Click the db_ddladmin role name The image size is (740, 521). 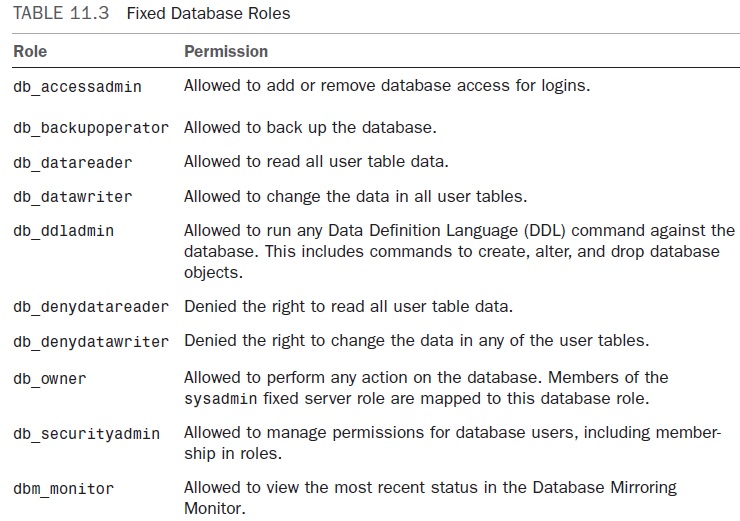(64, 231)
